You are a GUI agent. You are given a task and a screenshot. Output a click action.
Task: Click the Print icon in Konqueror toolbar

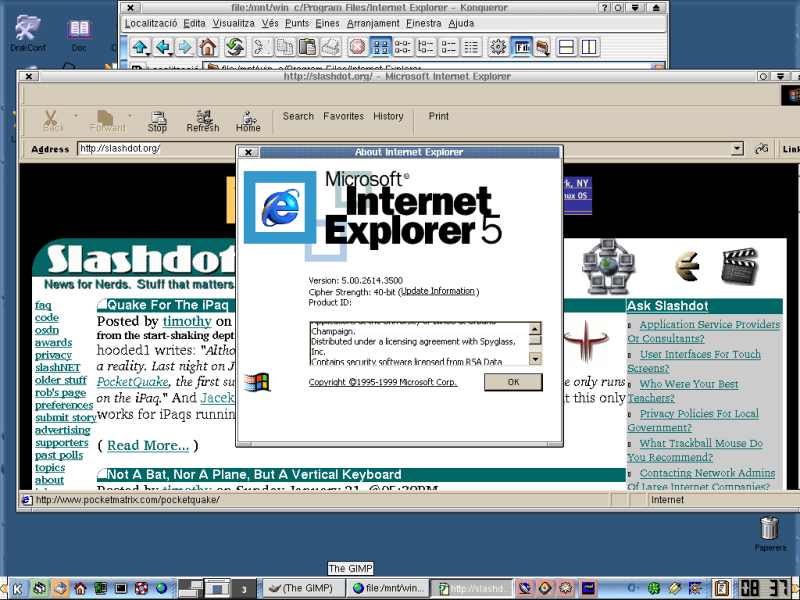click(x=330, y=47)
